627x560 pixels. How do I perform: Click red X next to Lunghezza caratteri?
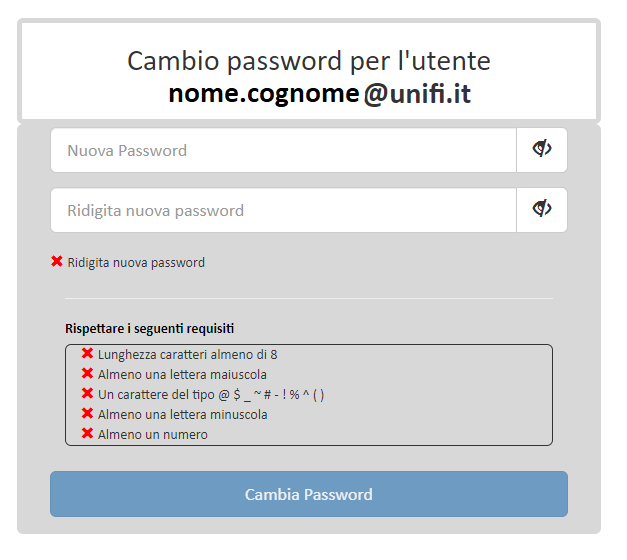tap(87, 354)
